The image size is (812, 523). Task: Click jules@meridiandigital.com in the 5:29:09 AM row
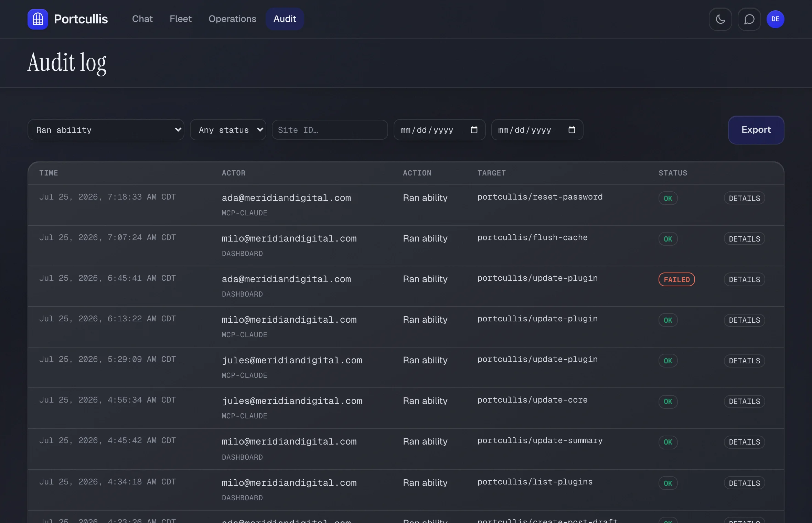coord(292,360)
